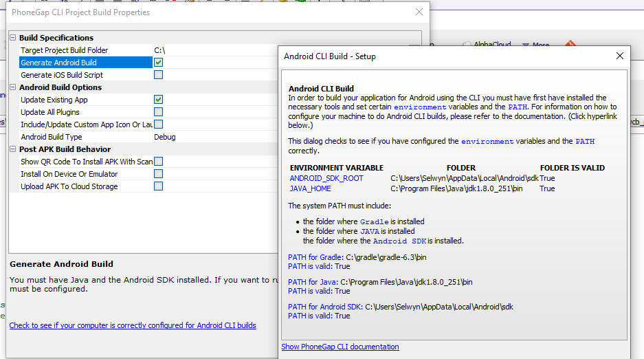This screenshot has width=644, height=359.
Task: Select the Upload APK To Cloud Storage label
Action: (69, 186)
